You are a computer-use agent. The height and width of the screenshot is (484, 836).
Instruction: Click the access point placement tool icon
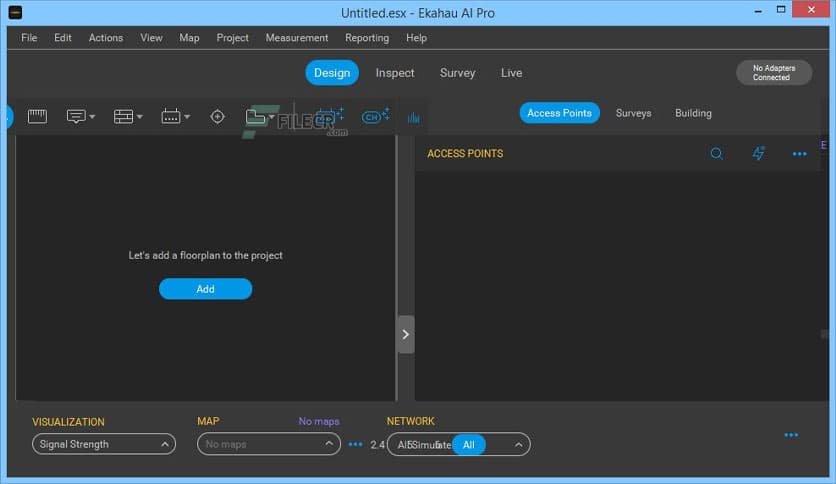(x=170, y=117)
